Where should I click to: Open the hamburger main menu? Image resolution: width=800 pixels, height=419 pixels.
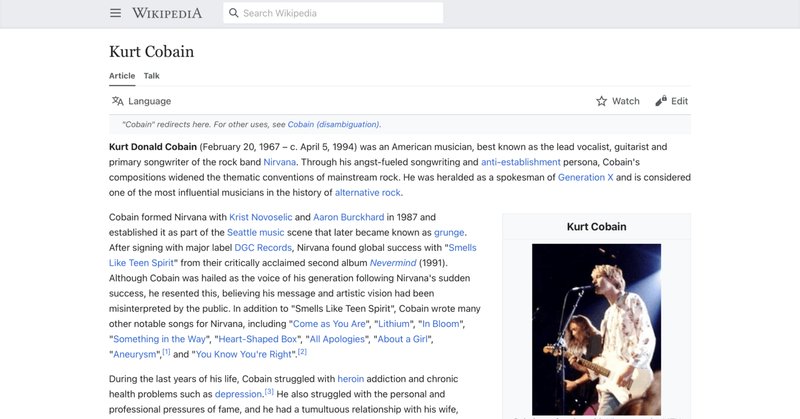click(x=116, y=13)
